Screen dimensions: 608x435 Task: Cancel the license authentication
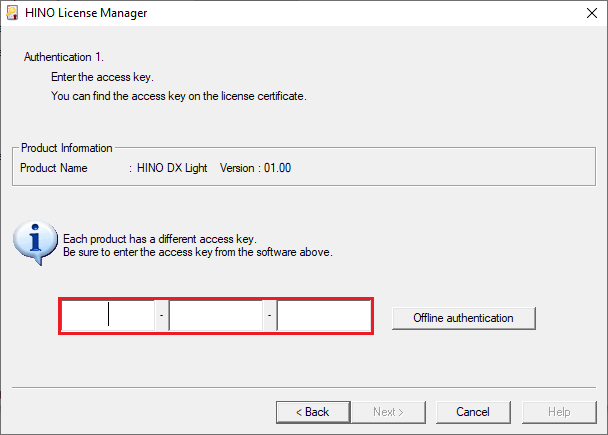click(x=473, y=412)
